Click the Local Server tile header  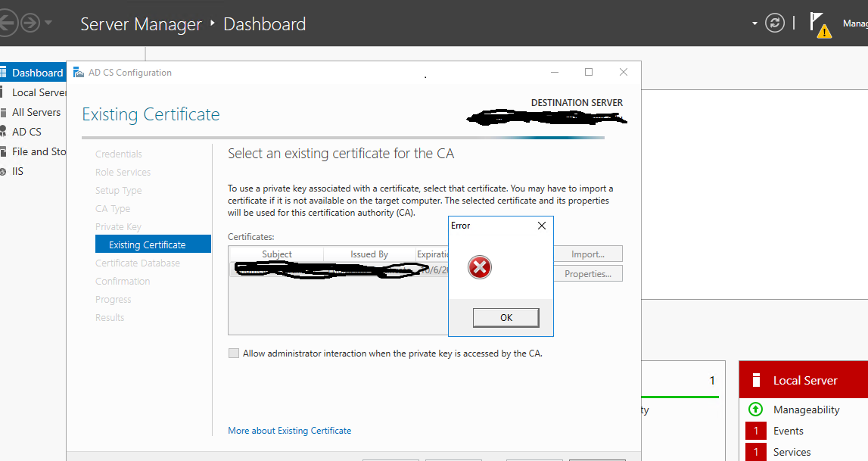(803, 380)
